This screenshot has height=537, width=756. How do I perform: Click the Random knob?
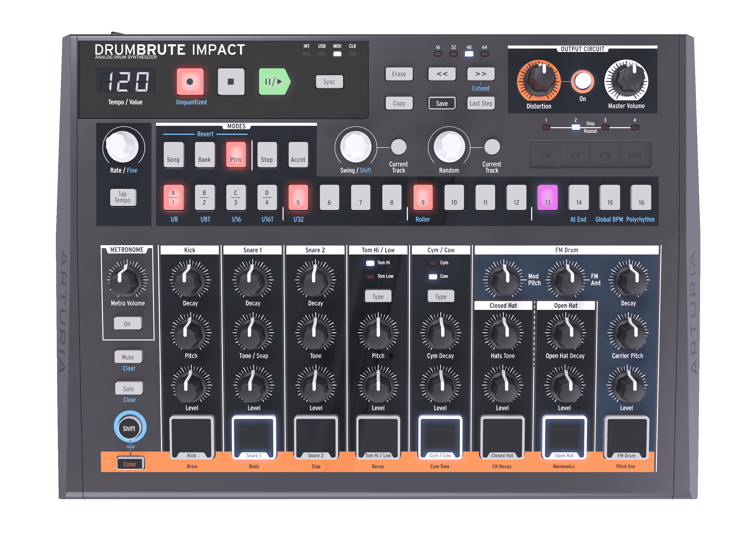[x=449, y=147]
